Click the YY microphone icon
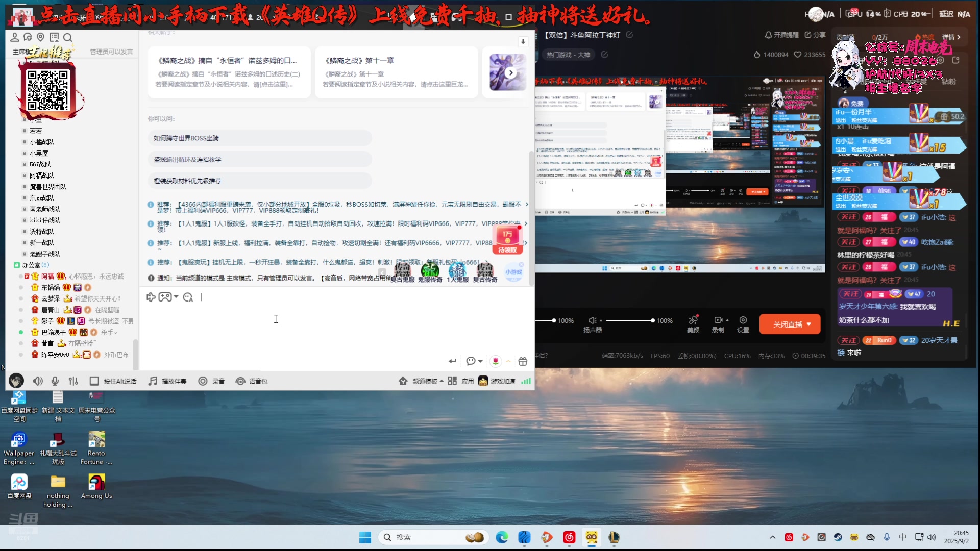The width and height of the screenshot is (980, 551). pyautogui.click(x=55, y=381)
